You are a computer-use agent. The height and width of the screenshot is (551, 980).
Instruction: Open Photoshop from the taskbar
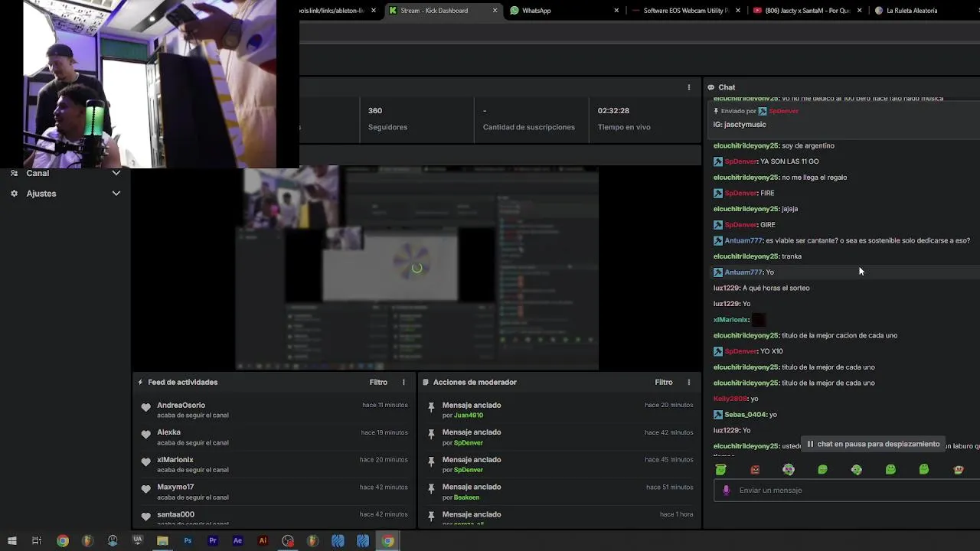click(x=188, y=541)
